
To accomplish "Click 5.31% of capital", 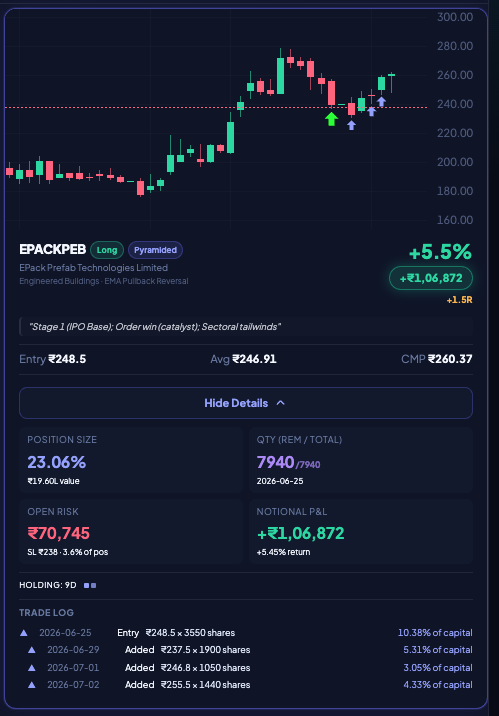I will [x=438, y=650].
